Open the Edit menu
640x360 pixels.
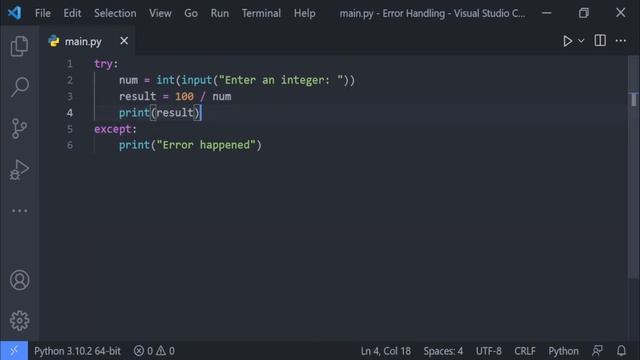pyautogui.click(x=72, y=13)
